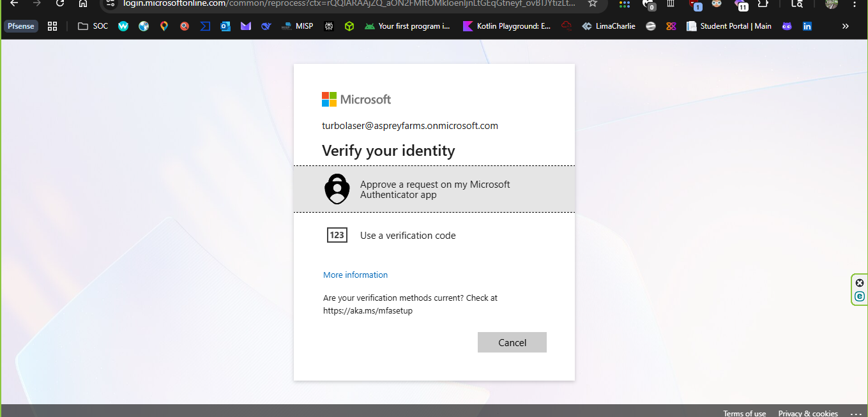Image resolution: width=868 pixels, height=417 pixels.
Task: Choose Use a verification code
Action: point(434,235)
